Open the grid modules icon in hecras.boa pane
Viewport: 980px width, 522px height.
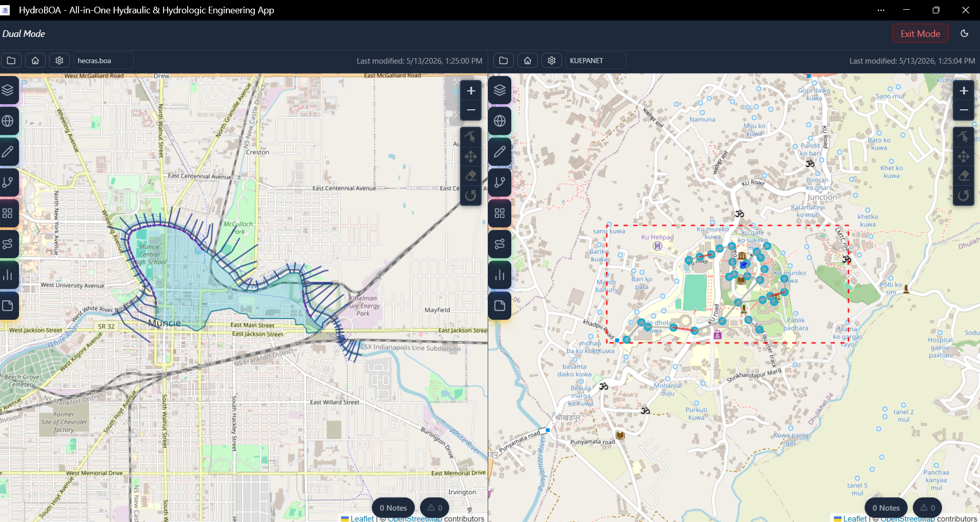pos(8,214)
